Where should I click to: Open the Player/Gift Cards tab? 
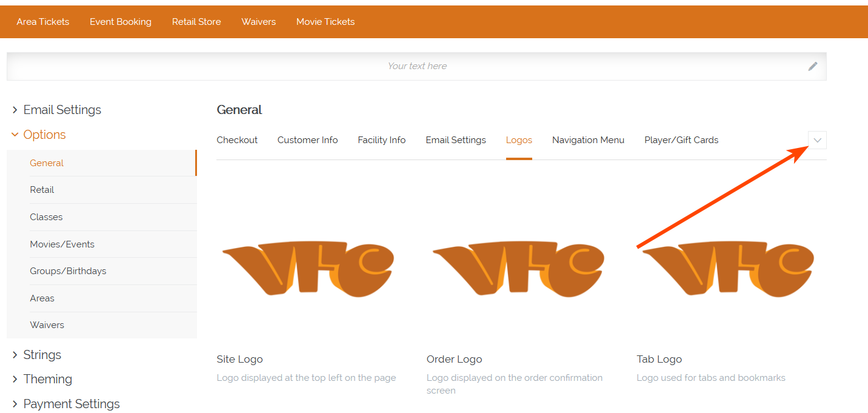pos(681,140)
